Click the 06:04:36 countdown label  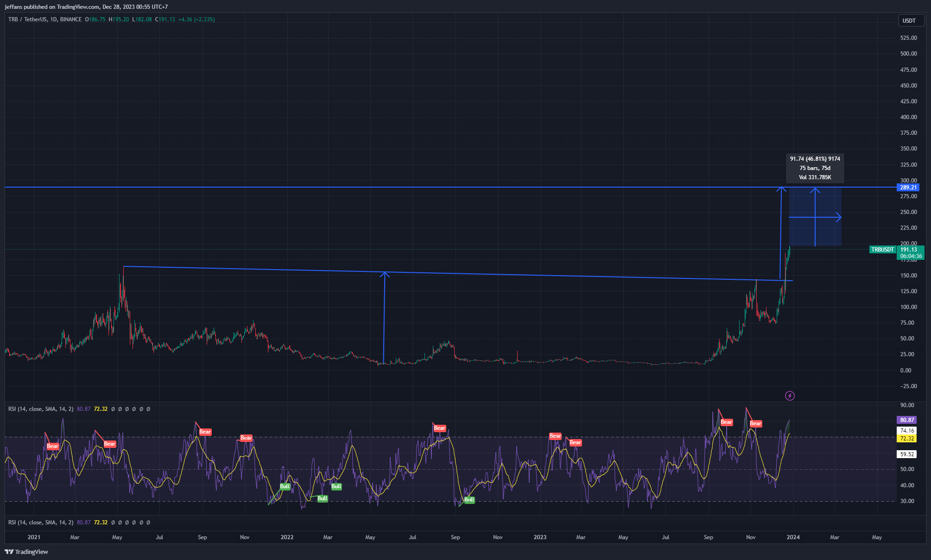911,256
